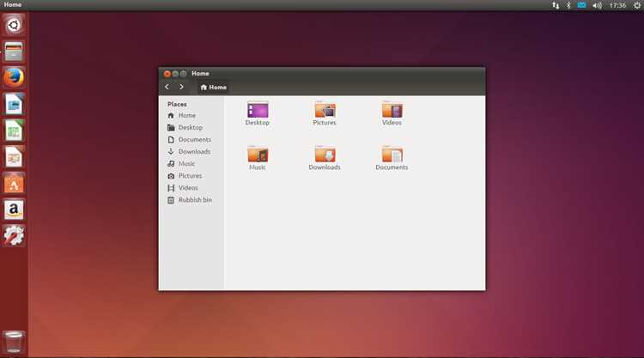This screenshot has width=644, height=358.
Task: Open System Settings from the dock
Action: tap(14, 236)
